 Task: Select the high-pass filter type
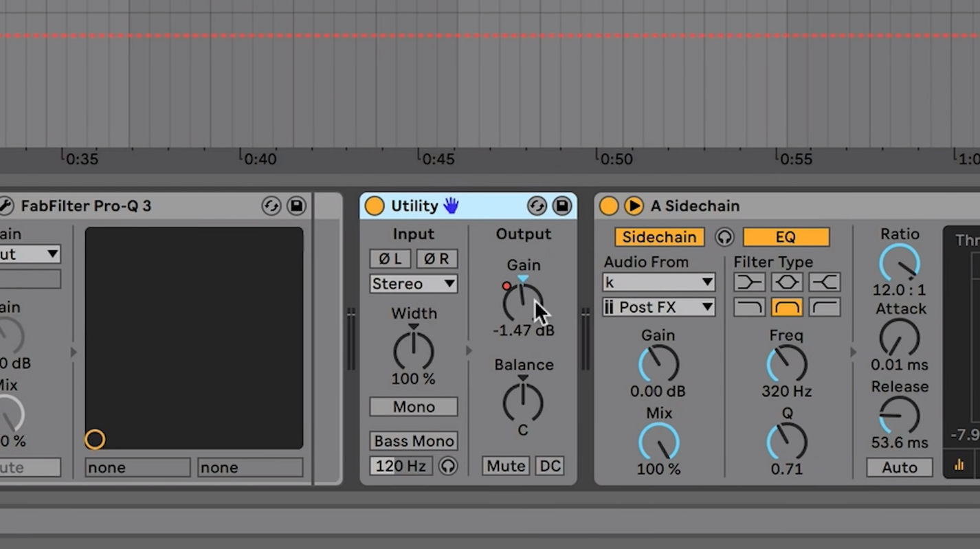tap(824, 306)
